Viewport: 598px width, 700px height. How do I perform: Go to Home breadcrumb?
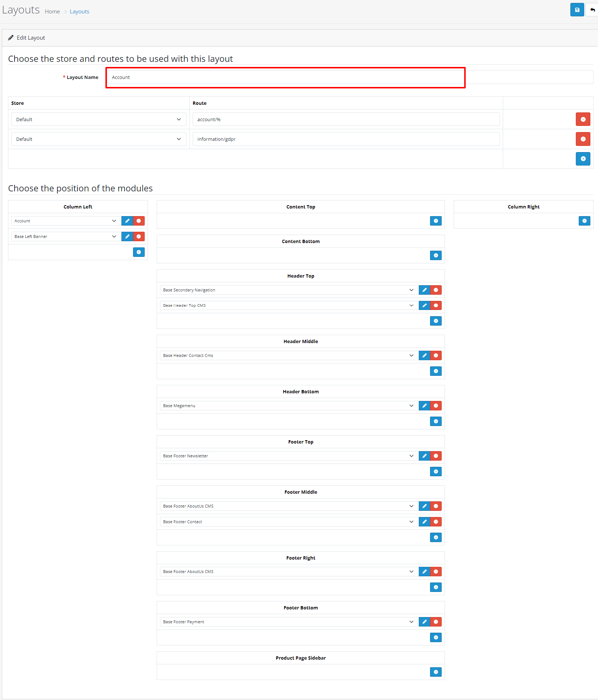pos(52,12)
